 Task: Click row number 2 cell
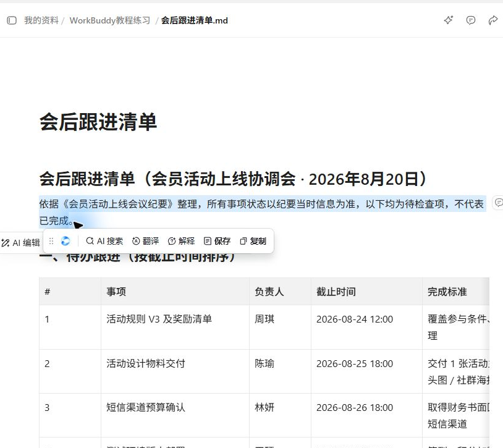click(x=70, y=371)
